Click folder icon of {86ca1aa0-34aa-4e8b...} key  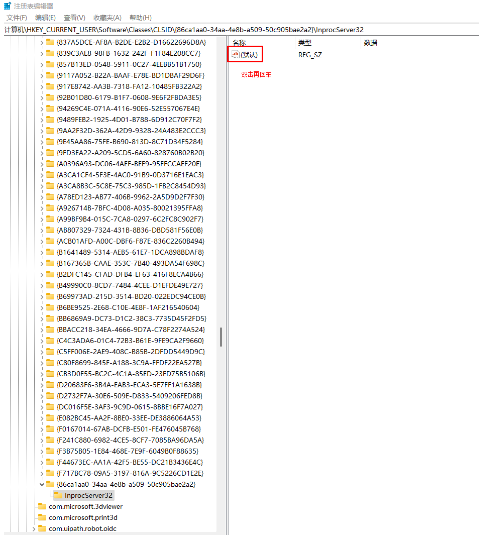coord(50,484)
